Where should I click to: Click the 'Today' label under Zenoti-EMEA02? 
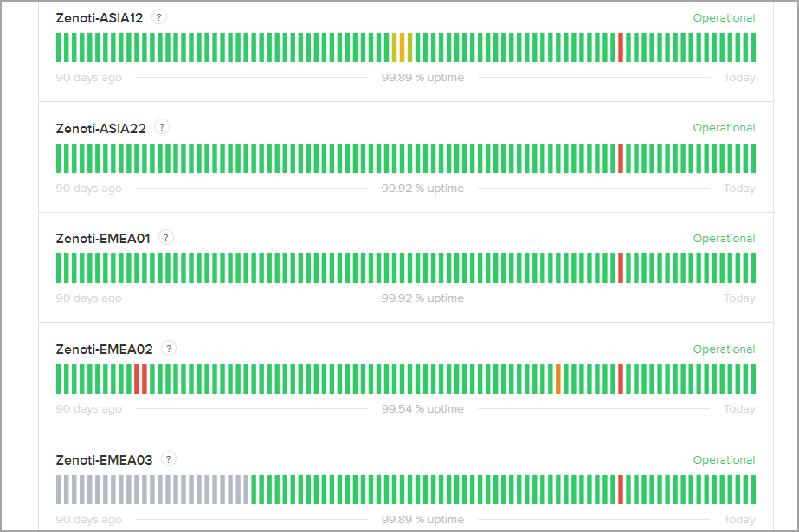point(739,409)
